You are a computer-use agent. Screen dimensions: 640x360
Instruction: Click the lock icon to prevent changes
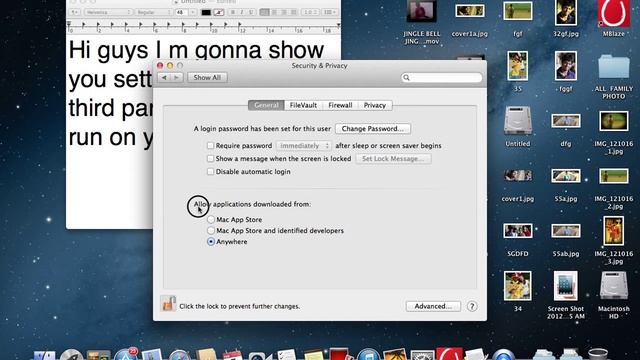[x=168, y=304]
